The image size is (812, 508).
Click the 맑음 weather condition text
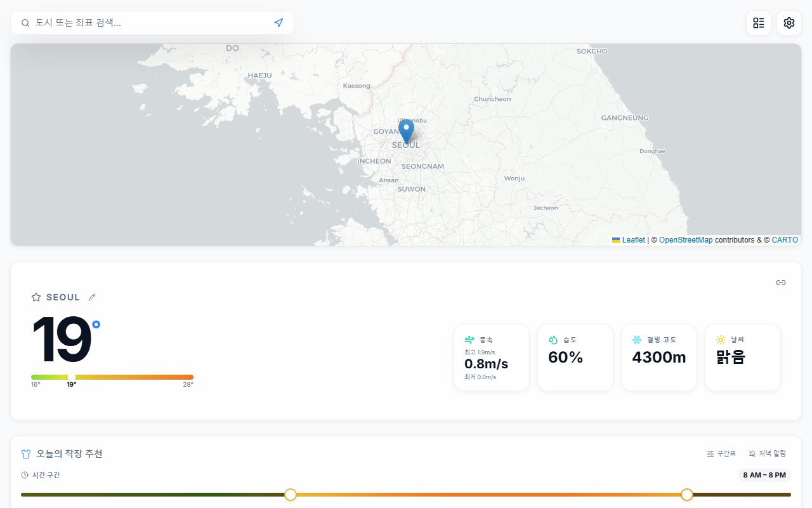click(730, 358)
